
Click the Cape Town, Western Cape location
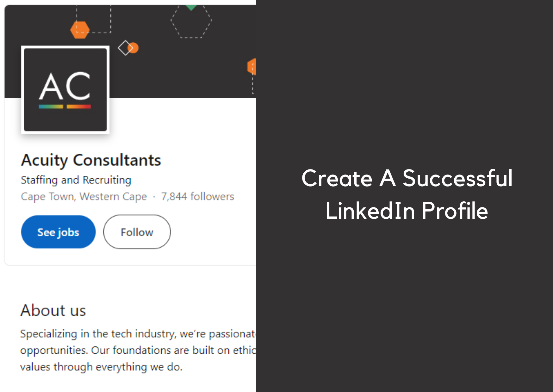click(84, 197)
